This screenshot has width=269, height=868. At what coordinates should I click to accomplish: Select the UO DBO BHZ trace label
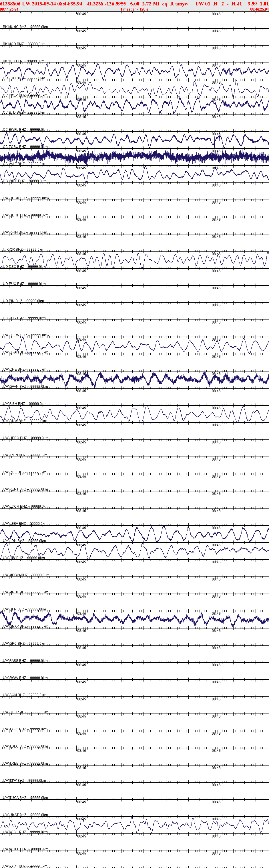click(24, 266)
